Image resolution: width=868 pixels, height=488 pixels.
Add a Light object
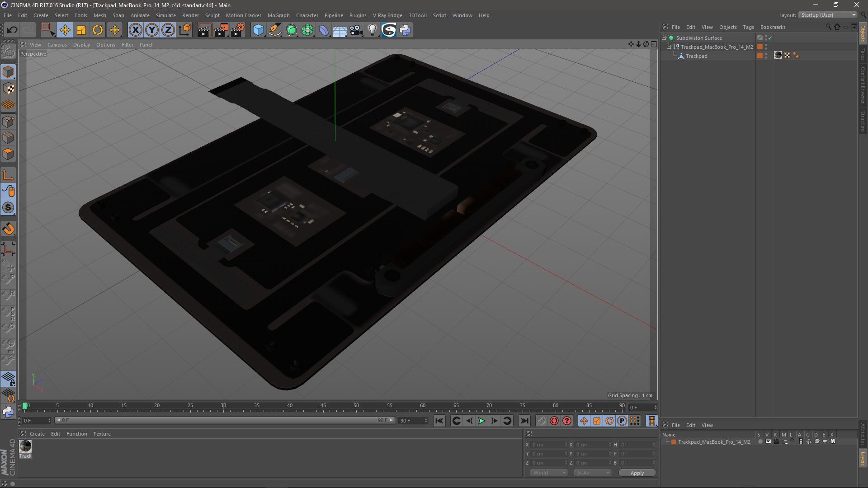pos(373,30)
